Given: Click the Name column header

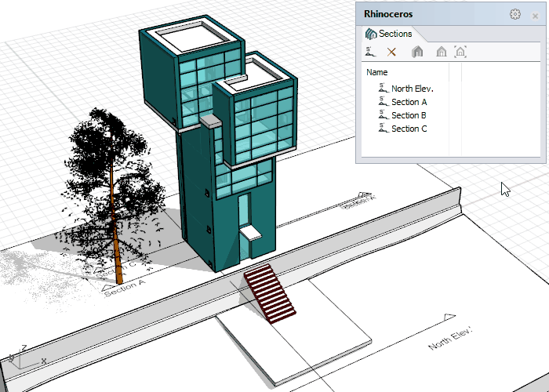Looking at the screenshot, I should [377, 72].
